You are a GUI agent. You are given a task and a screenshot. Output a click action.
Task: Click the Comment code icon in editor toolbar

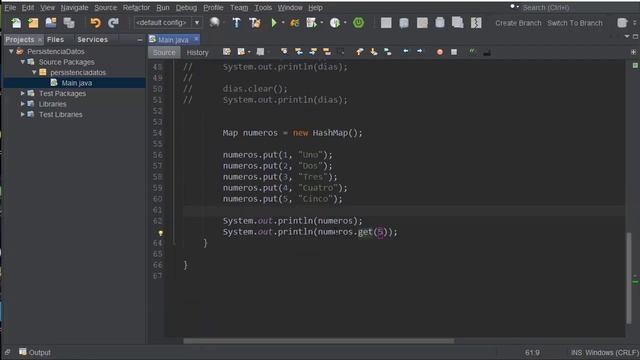coord(472,51)
